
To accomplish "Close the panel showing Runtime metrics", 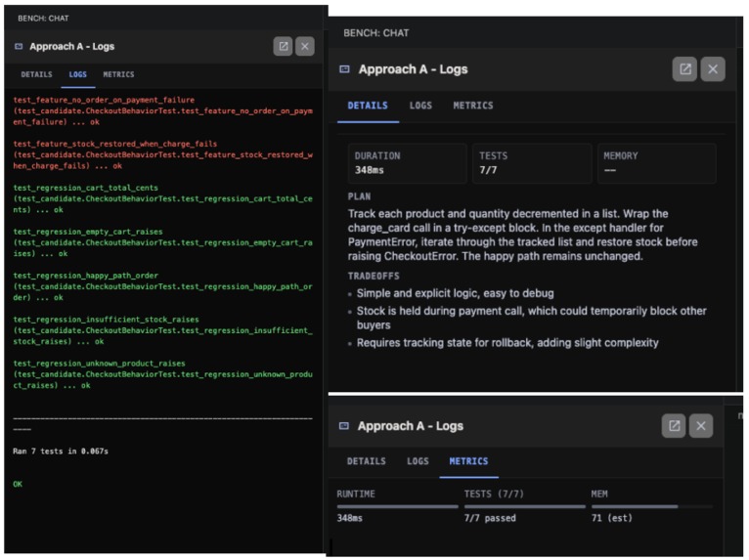I will coord(701,426).
